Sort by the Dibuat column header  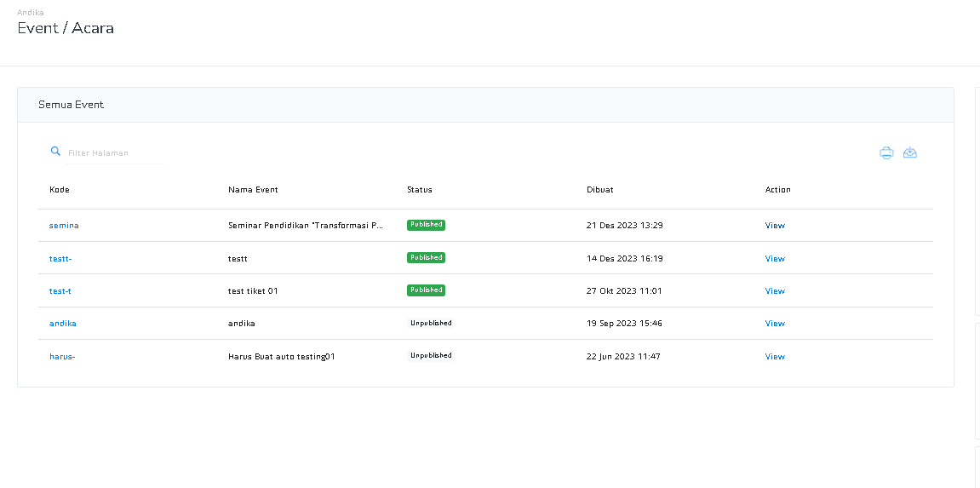pyautogui.click(x=600, y=190)
